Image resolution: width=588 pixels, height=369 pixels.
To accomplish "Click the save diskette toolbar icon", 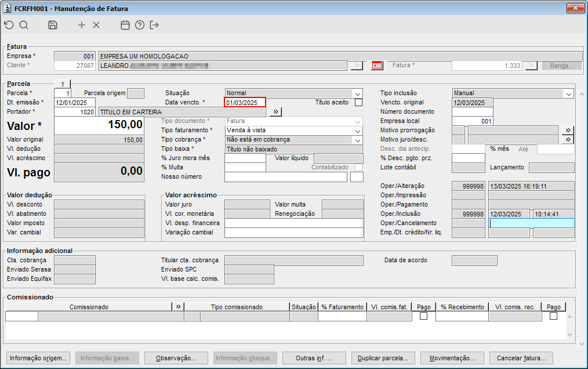I will (x=53, y=25).
